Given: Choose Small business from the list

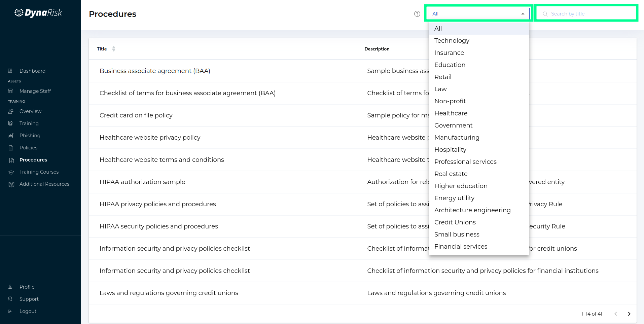Looking at the screenshot, I should 479,235.
